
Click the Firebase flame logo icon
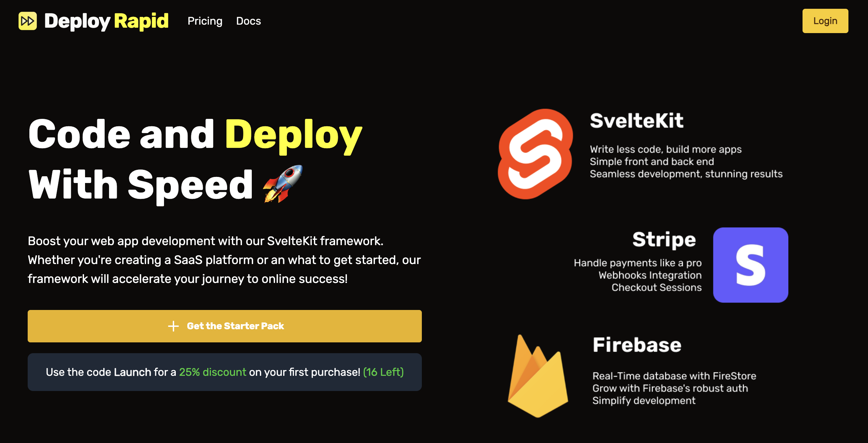point(538,376)
